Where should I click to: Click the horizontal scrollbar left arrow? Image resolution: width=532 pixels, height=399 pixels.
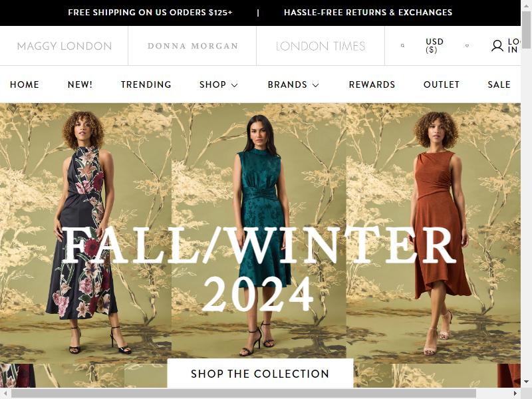tap(5, 394)
